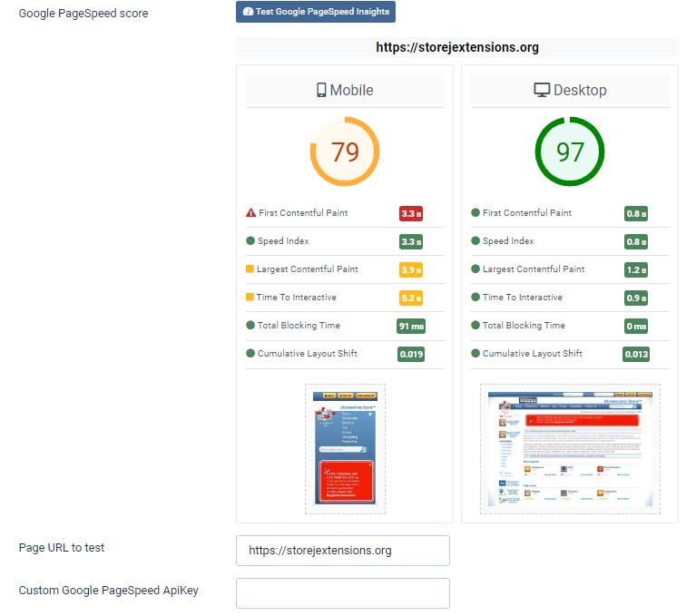The width and height of the screenshot is (696, 616).
Task: Open the Desktop page screenshot thumbnail
Action: (570, 449)
